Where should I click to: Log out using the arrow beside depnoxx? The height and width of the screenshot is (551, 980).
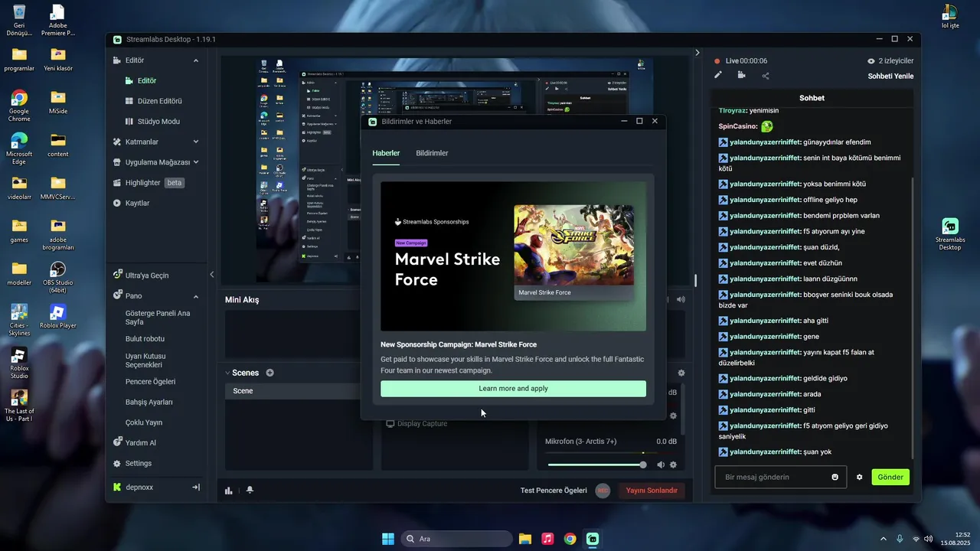click(196, 487)
